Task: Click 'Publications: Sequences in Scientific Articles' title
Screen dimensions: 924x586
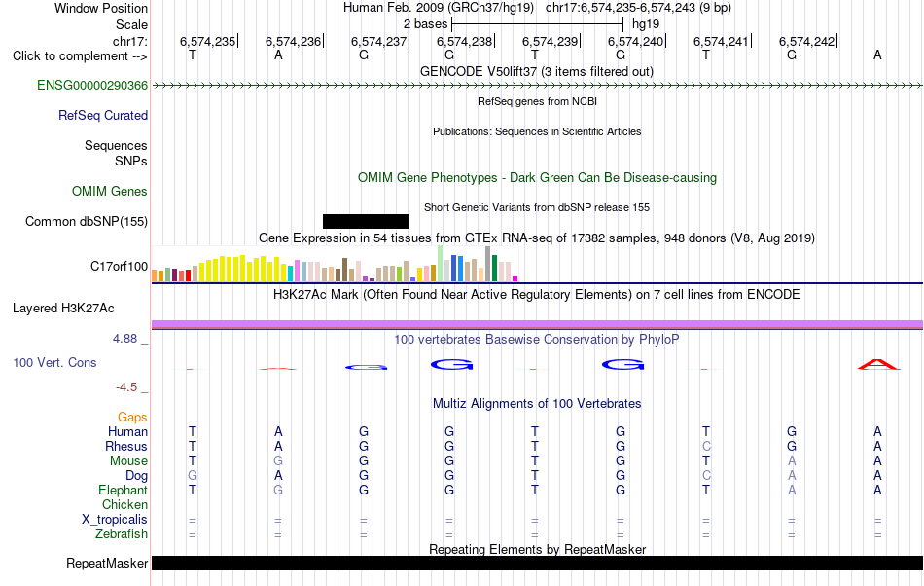Action: [x=537, y=131]
